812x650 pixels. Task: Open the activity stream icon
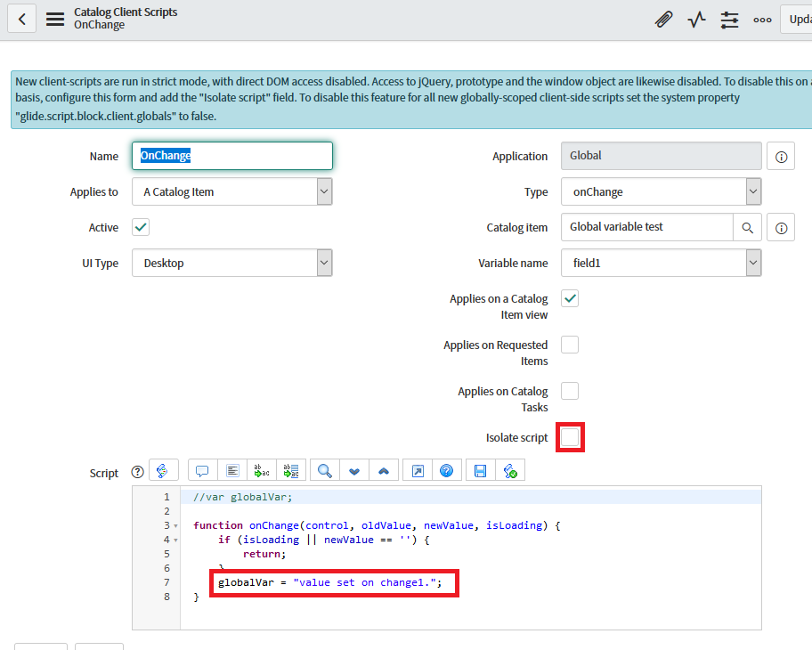point(696,20)
